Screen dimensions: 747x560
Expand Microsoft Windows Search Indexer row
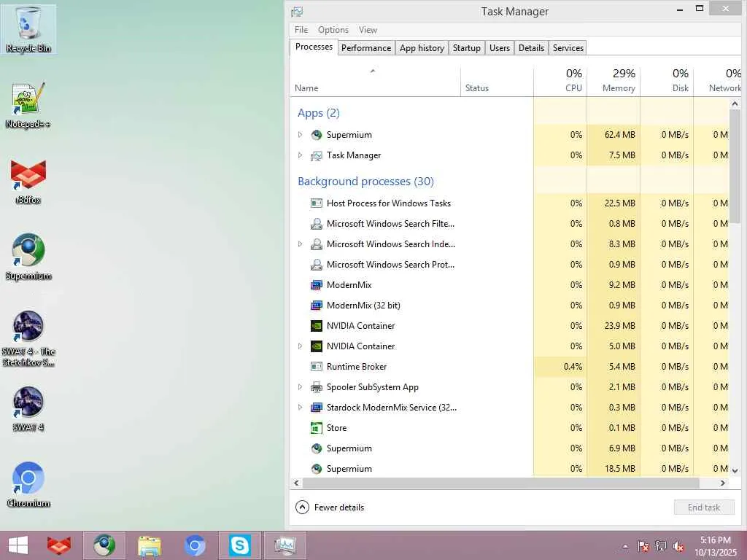coord(300,244)
